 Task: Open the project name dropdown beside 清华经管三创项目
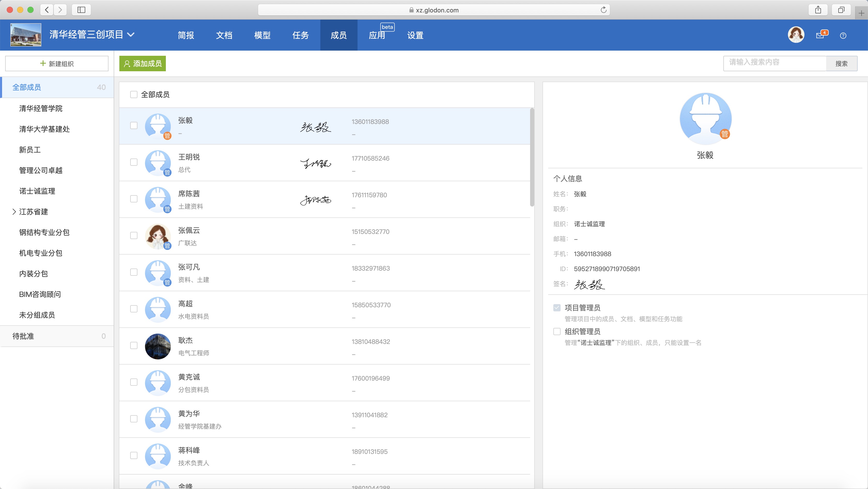pos(131,35)
